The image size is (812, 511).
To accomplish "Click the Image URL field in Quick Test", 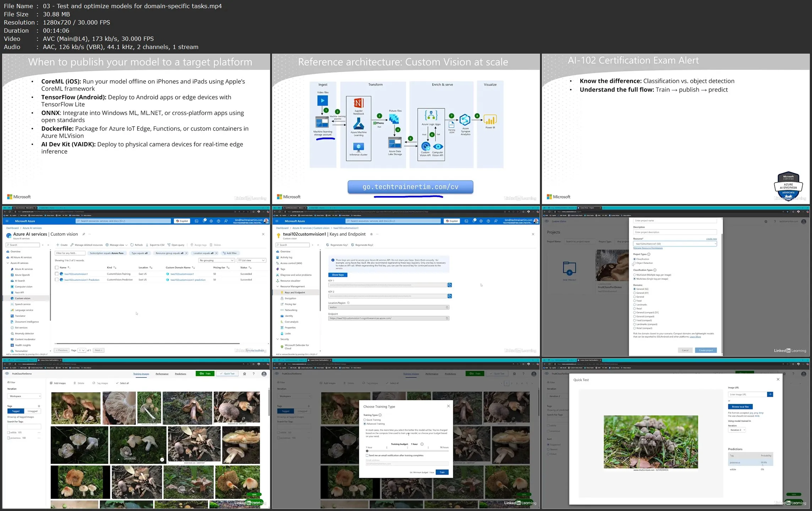I will [x=747, y=395].
